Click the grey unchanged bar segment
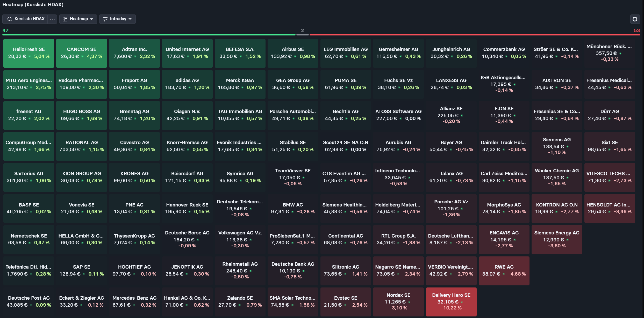Viewport: 644px width, 318px height. click(303, 35)
